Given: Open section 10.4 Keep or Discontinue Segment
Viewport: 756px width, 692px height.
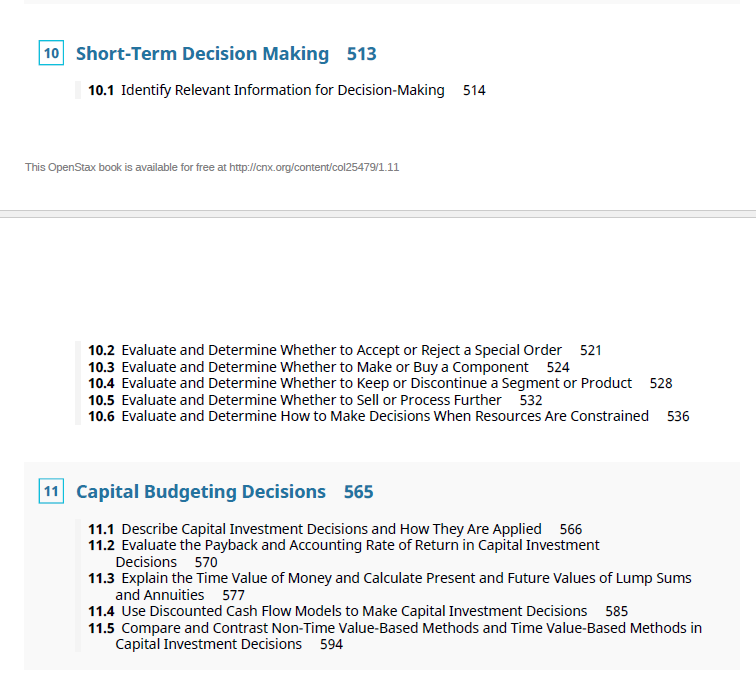Looking at the screenshot, I should pos(380,383).
